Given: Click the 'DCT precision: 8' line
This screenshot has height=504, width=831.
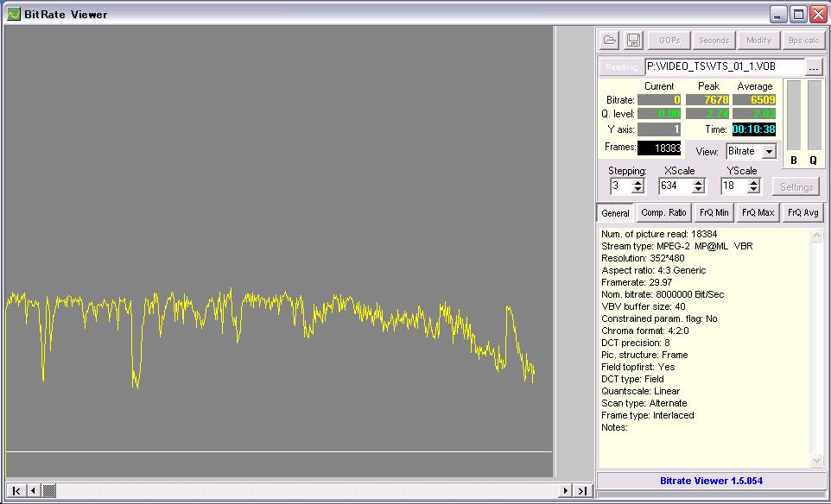Looking at the screenshot, I should point(636,343).
